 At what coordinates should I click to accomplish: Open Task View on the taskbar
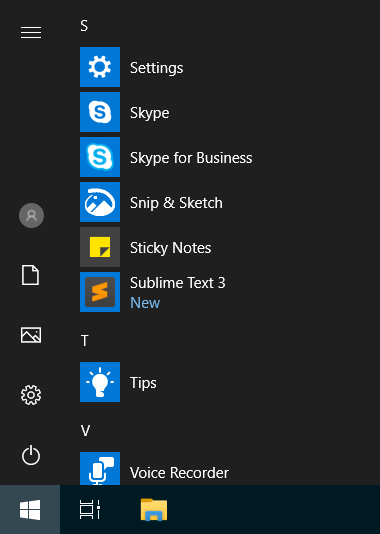pos(90,510)
